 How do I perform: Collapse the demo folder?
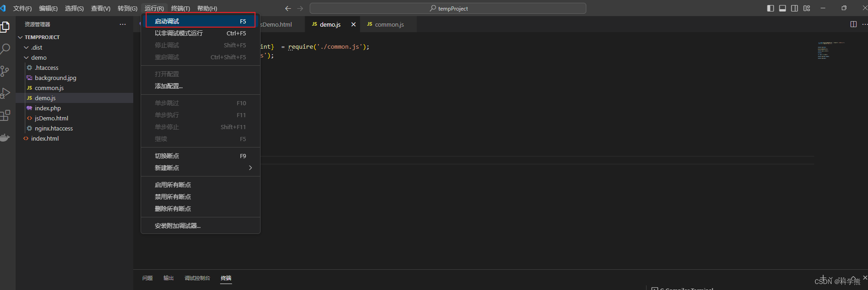pyautogui.click(x=26, y=57)
